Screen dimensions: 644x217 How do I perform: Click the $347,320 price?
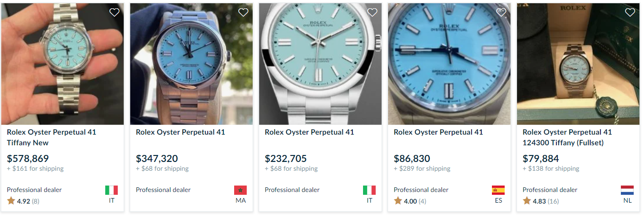pos(157,159)
